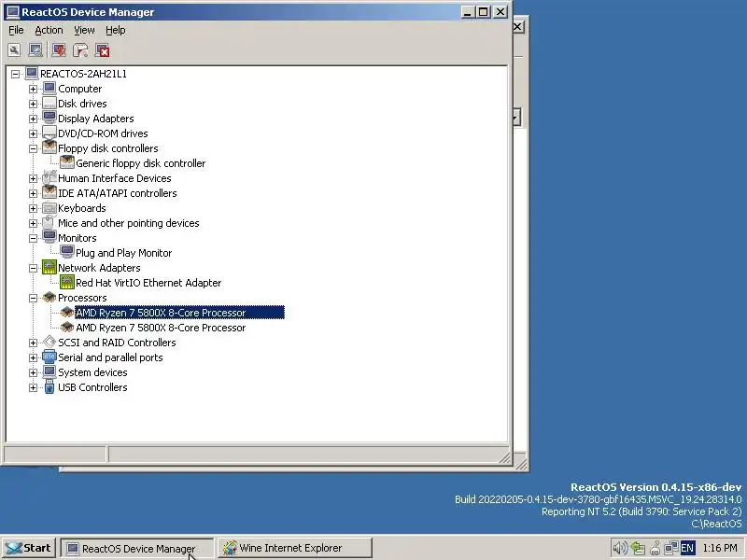This screenshot has height=560, width=747.
Task: Click the Processors category chip icon
Action: coord(49,297)
